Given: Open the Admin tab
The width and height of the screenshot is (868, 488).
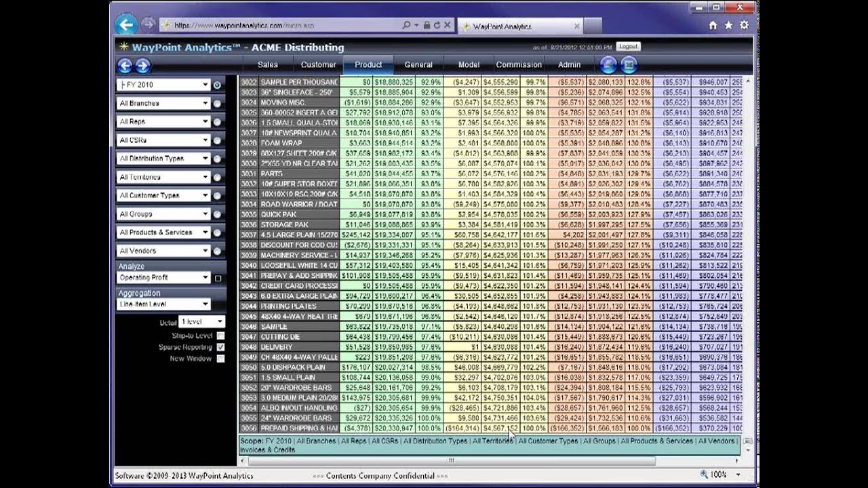Looking at the screenshot, I should point(569,64).
